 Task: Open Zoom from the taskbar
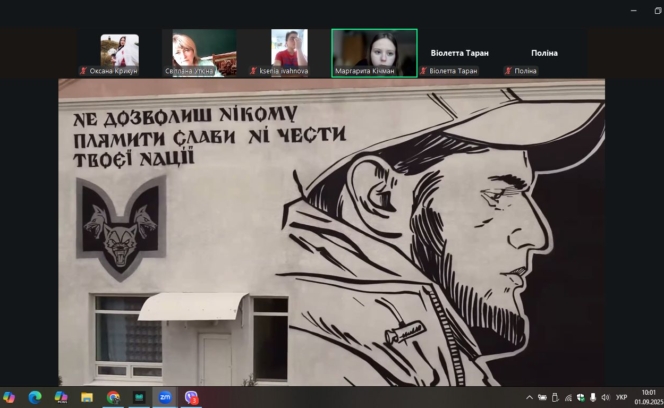point(165,397)
